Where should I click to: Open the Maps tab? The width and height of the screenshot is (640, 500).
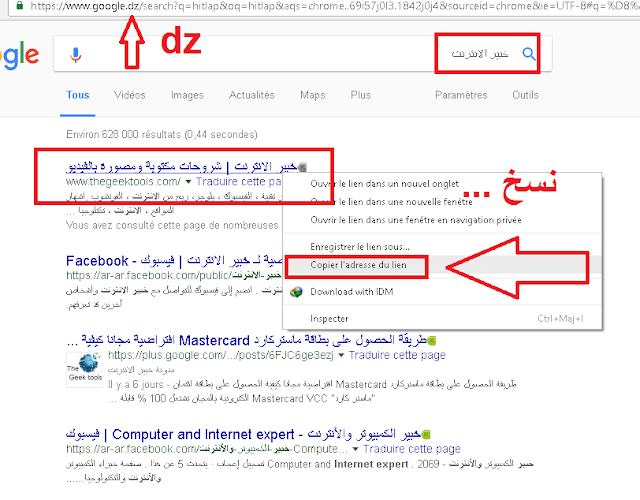[313, 95]
